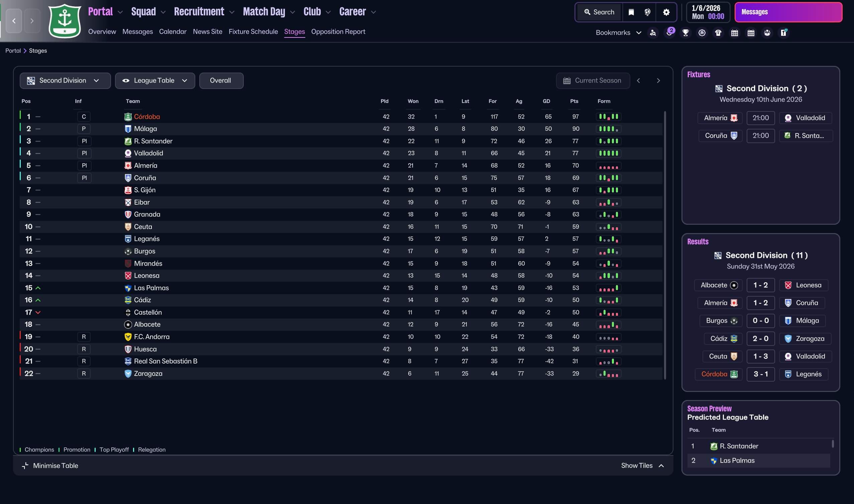Click the trophy bookmark icon
This screenshot has width=854, height=504.
685,32
